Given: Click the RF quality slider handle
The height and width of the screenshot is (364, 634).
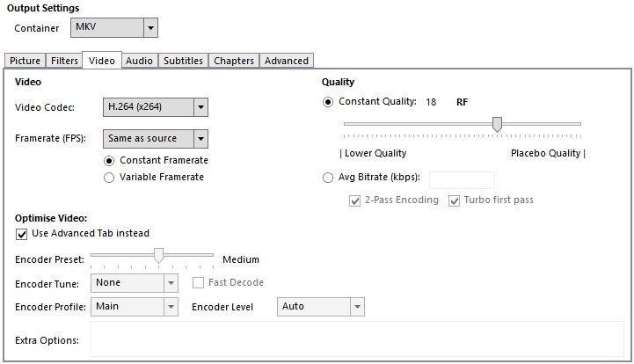Looking at the screenshot, I should pos(497,125).
